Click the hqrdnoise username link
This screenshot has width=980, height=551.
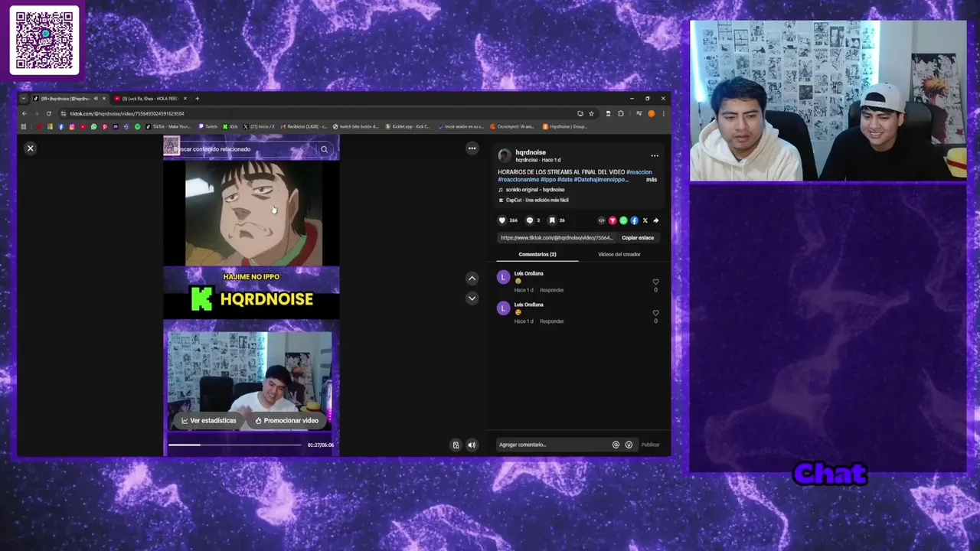pos(531,152)
